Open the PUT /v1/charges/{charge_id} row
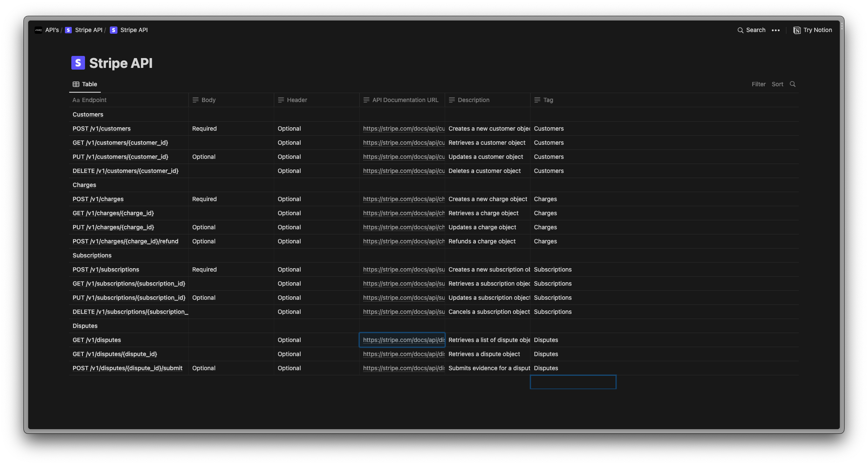868x465 pixels. tap(113, 227)
